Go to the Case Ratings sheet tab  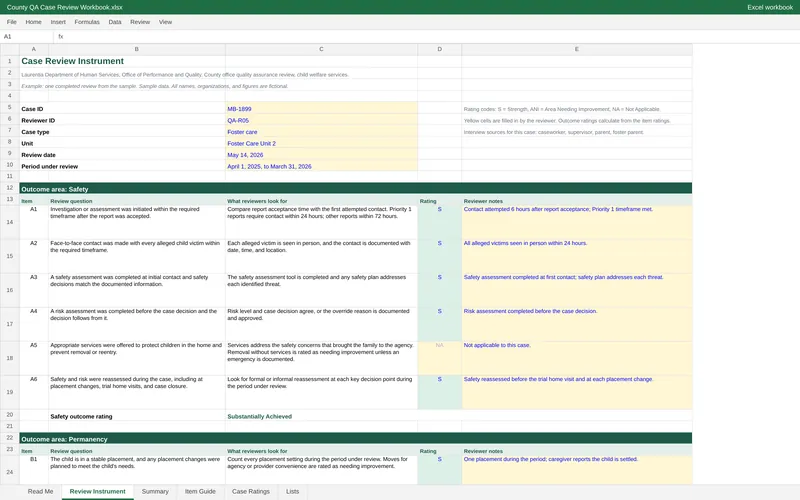(251, 491)
